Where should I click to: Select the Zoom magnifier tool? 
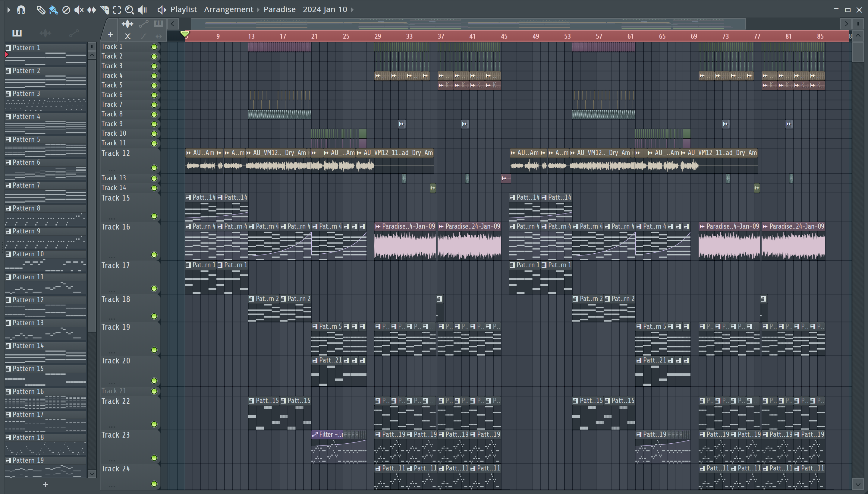(x=129, y=10)
